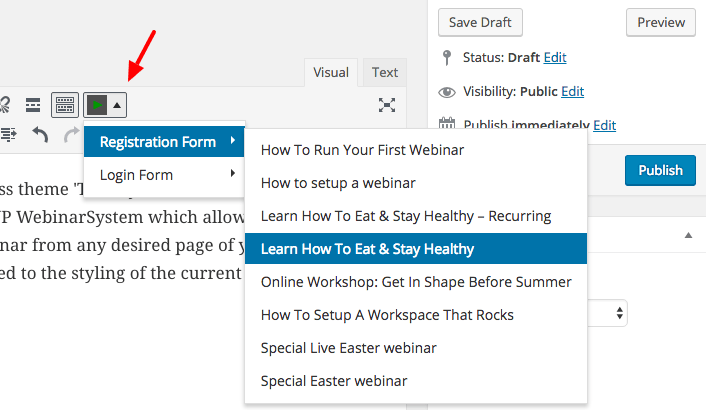Click the redo arrow icon
This screenshot has width=706, height=410.
tap(72, 135)
